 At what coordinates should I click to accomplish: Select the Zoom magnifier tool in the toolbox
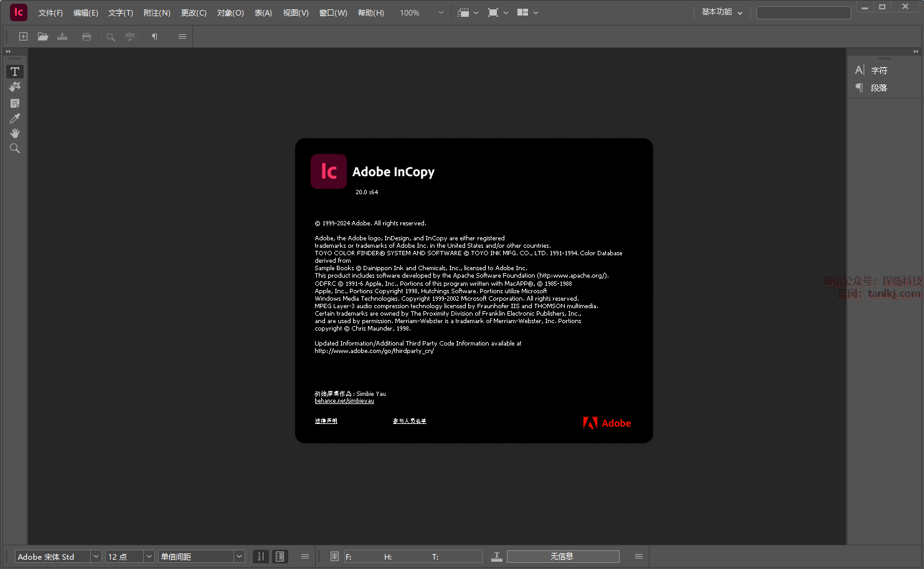15,148
